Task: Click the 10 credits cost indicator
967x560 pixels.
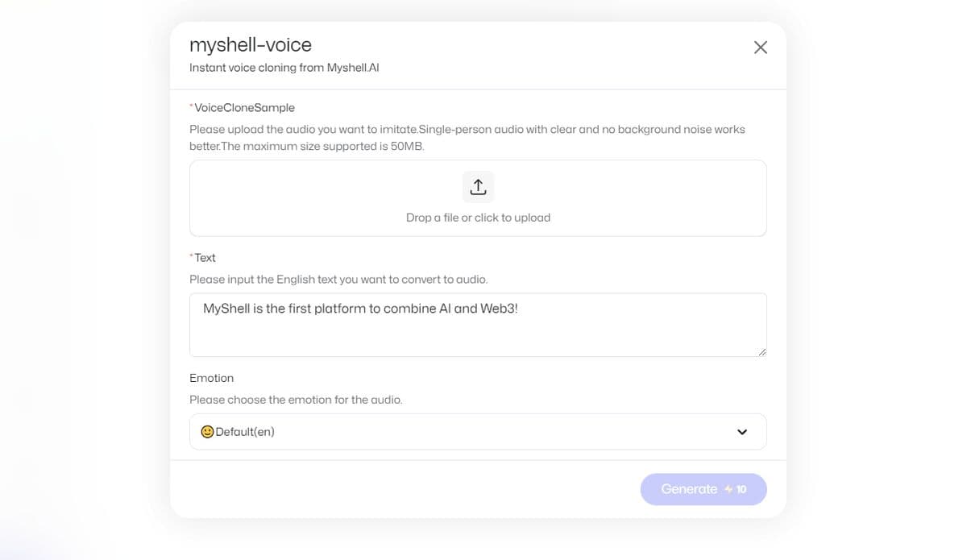Action: click(740, 489)
